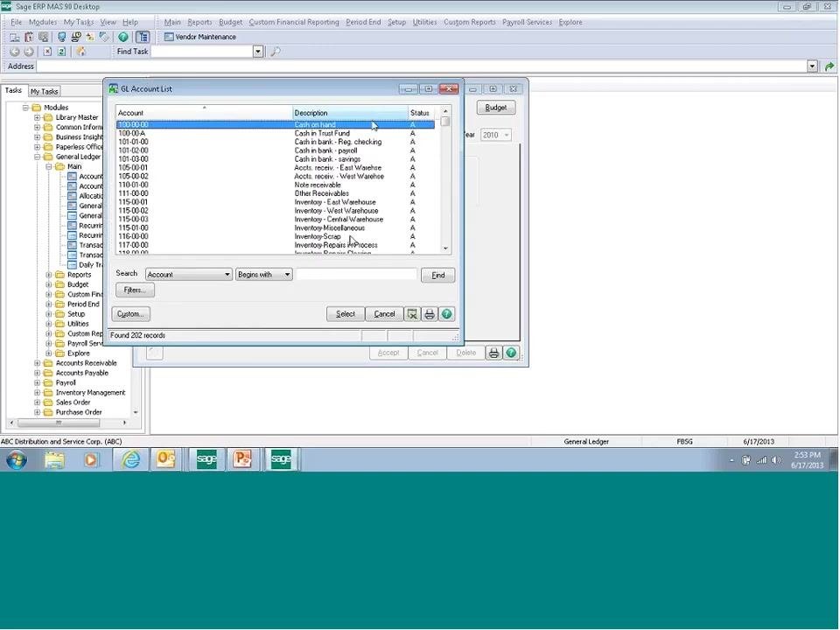Viewport: 840px width, 630px height.
Task: Open PowerPoint from the taskbar
Action: 242,459
